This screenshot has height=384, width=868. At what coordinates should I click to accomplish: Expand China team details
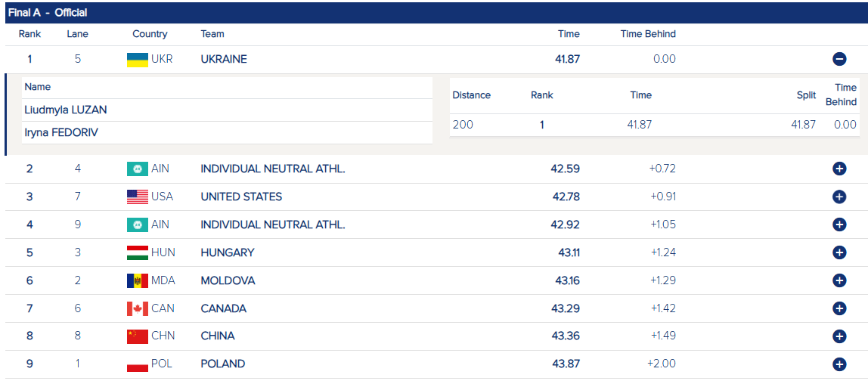[x=839, y=336]
